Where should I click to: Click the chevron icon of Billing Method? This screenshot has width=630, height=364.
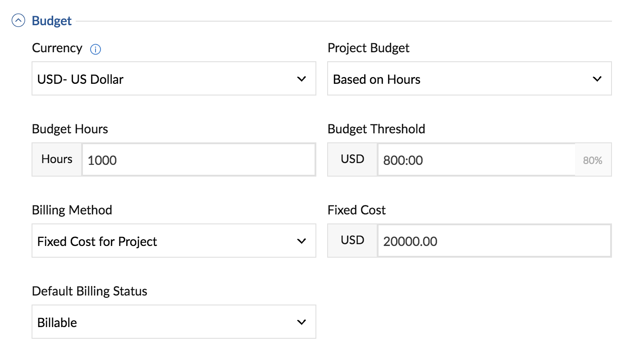click(301, 241)
